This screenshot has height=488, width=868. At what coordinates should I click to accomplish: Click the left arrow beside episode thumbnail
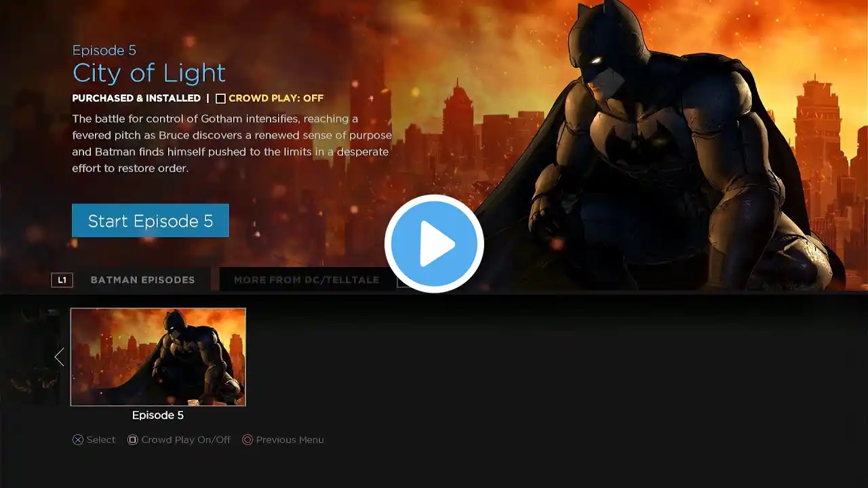(x=60, y=357)
